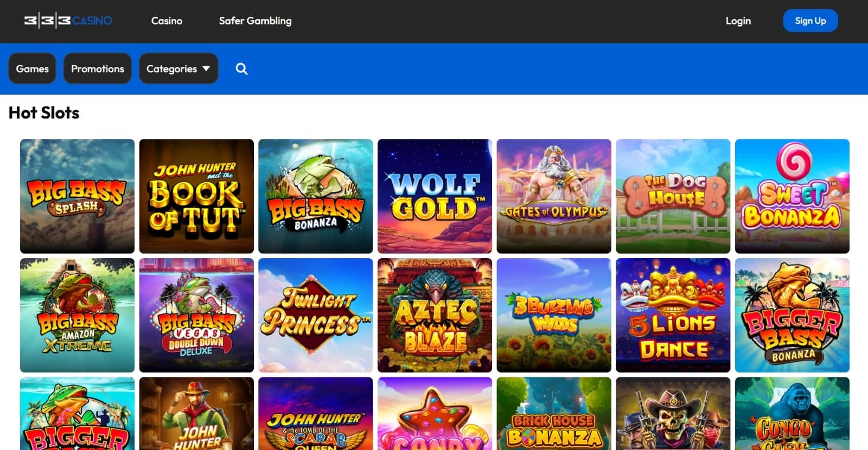
Task: Expand the Categories dropdown
Action: [178, 69]
